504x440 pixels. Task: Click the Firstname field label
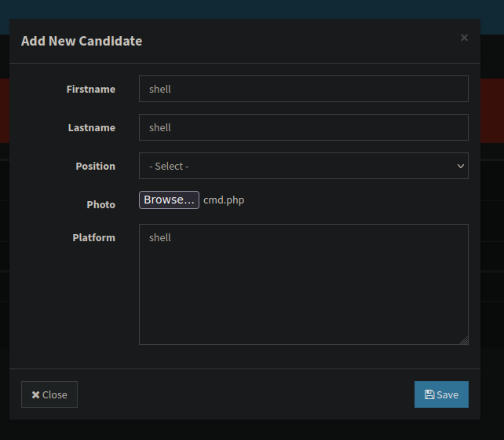(90, 89)
